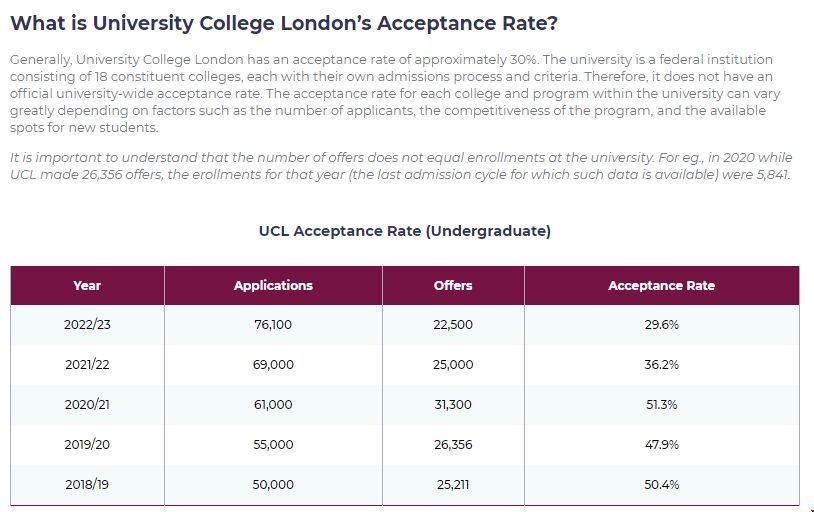Viewport: 814px width, 512px height.
Task: Click the 2019/20 year cell
Action: 87,445
